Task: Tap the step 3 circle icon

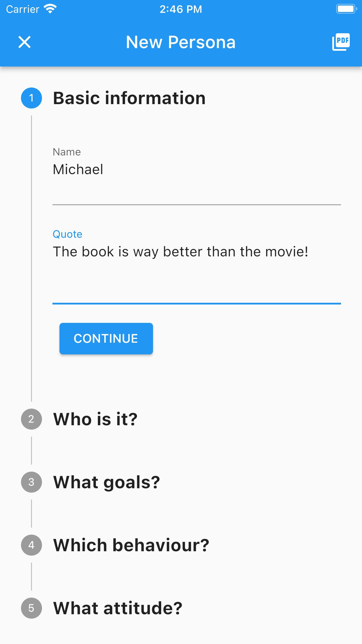Action: [x=31, y=482]
